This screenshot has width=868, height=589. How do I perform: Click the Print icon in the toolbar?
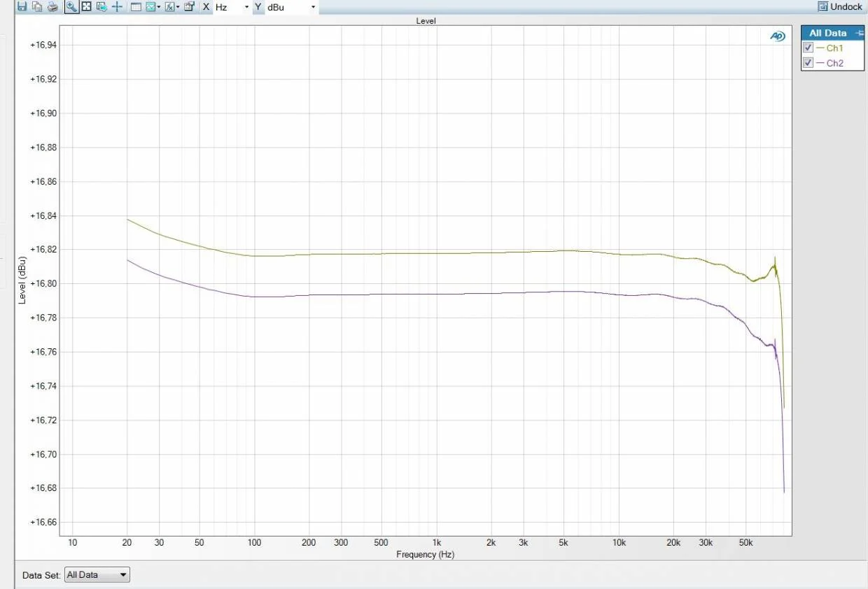(52, 6)
